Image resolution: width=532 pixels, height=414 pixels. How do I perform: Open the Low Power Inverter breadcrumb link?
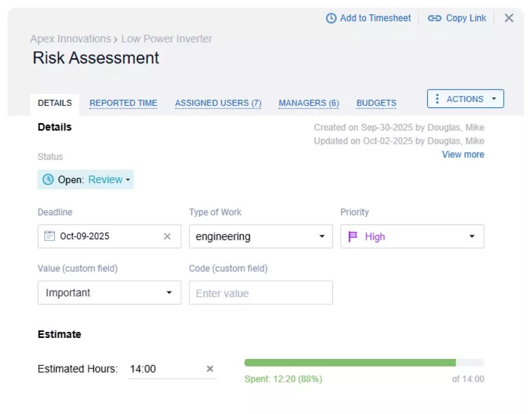point(167,39)
